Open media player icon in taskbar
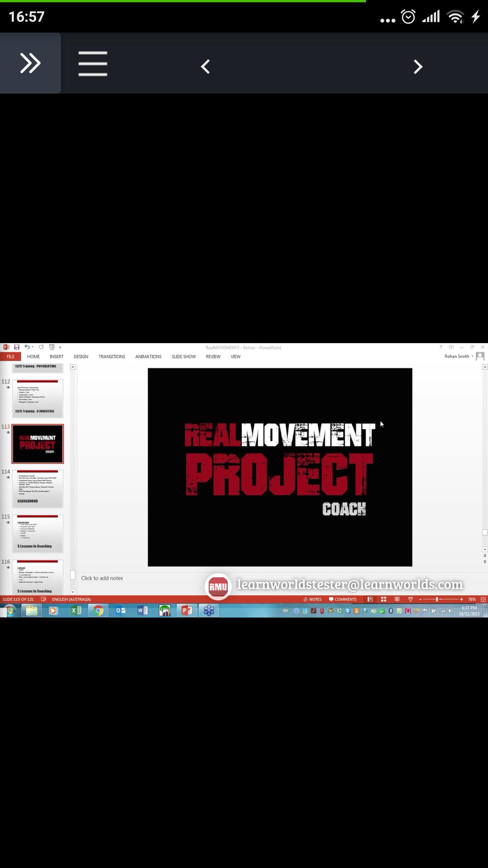 [x=53, y=611]
